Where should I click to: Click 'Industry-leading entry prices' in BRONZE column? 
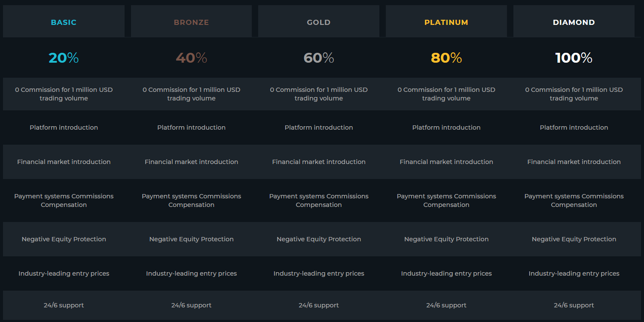(191, 273)
